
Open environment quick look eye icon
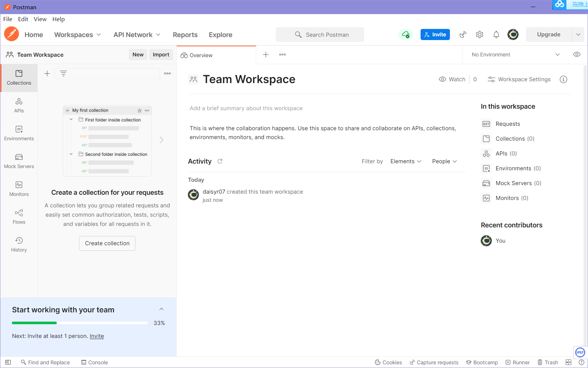[577, 55]
